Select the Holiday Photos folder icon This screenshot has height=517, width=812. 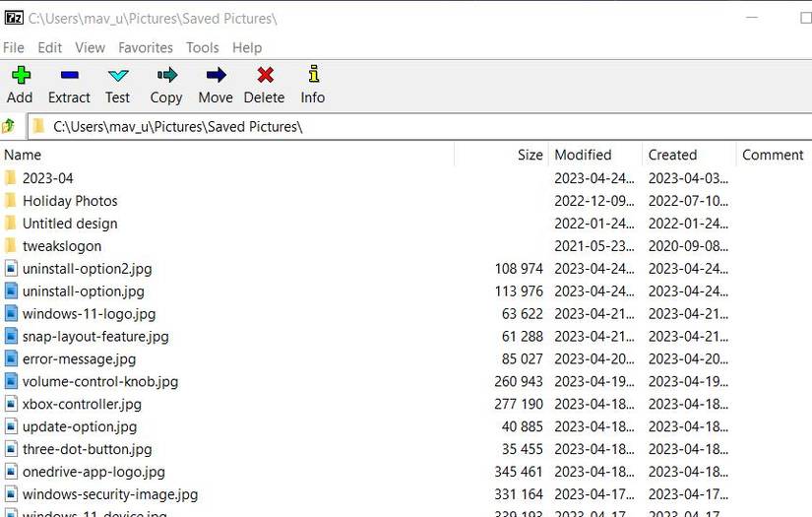click(11, 201)
